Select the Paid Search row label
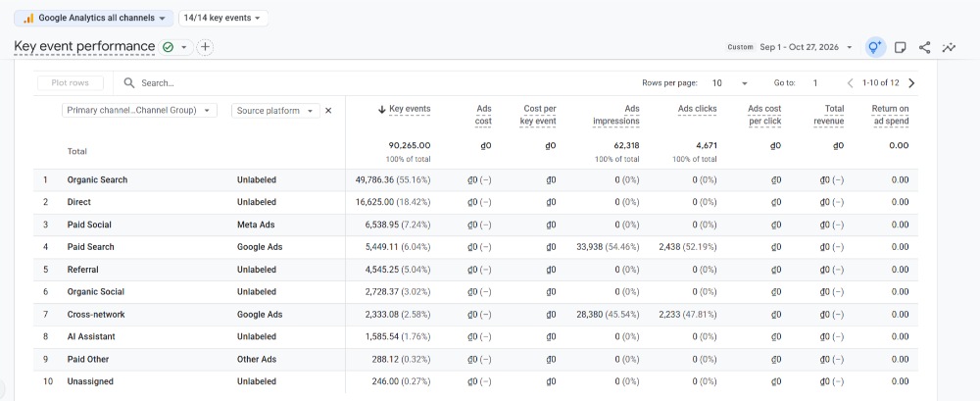This screenshot has height=401, width=980. click(90, 247)
